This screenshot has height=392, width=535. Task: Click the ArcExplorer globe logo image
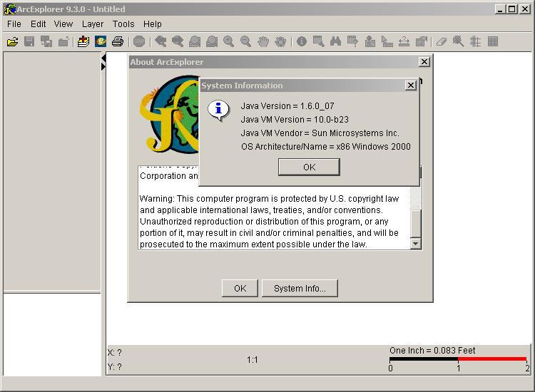(169, 114)
